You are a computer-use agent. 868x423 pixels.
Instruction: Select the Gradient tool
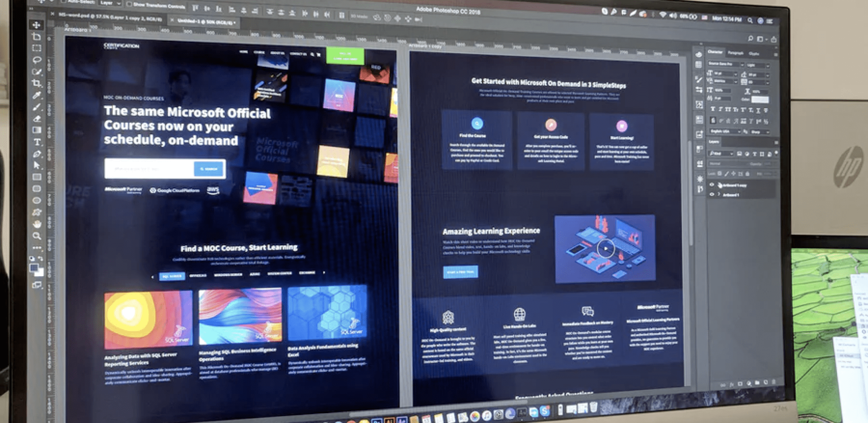(x=37, y=130)
